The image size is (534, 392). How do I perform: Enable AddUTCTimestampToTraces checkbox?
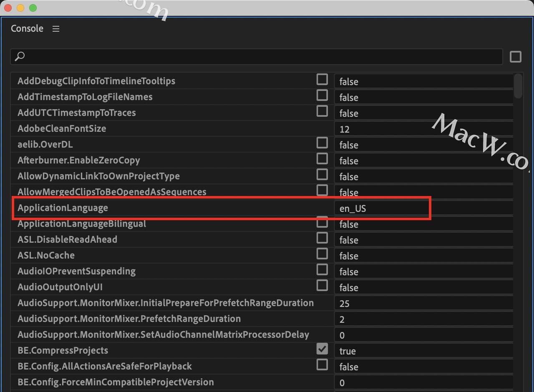[x=322, y=111]
